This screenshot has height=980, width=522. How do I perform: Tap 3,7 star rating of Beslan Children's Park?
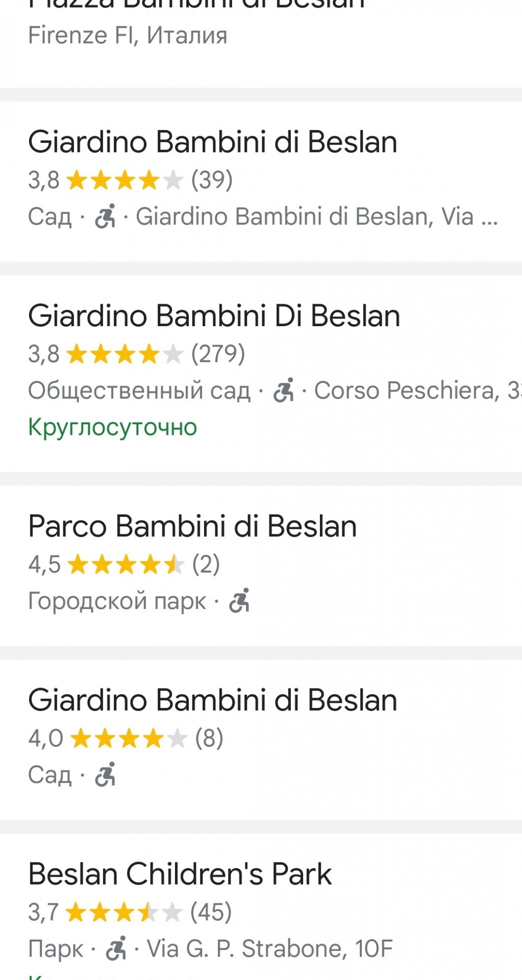124,912
